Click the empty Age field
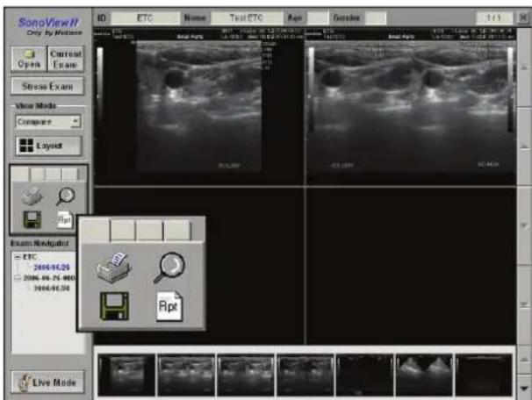Image resolution: width=532 pixels, height=400 pixels. click(x=318, y=18)
